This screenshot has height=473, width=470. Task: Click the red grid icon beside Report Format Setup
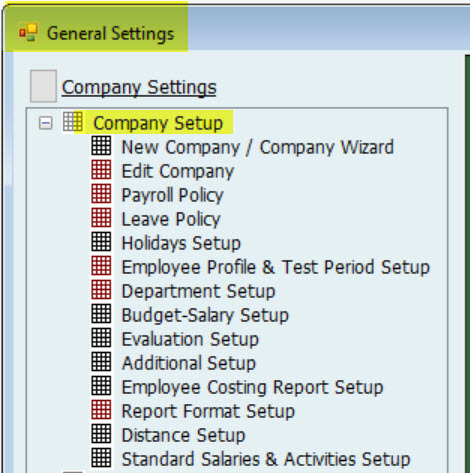click(101, 410)
